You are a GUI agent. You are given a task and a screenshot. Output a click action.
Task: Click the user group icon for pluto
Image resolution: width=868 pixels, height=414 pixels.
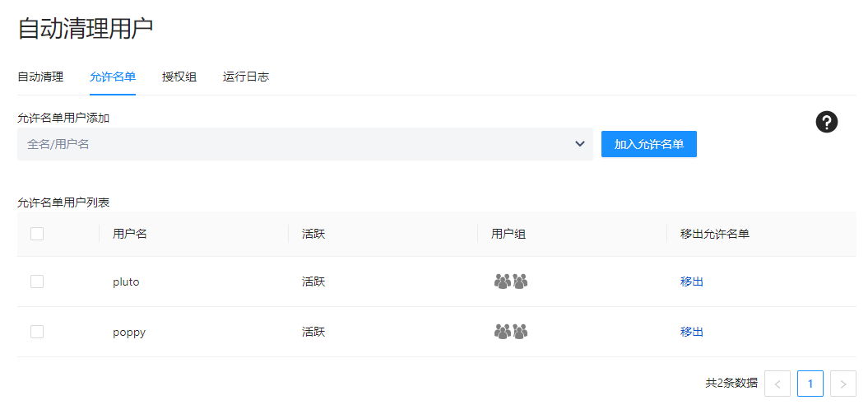click(x=510, y=281)
